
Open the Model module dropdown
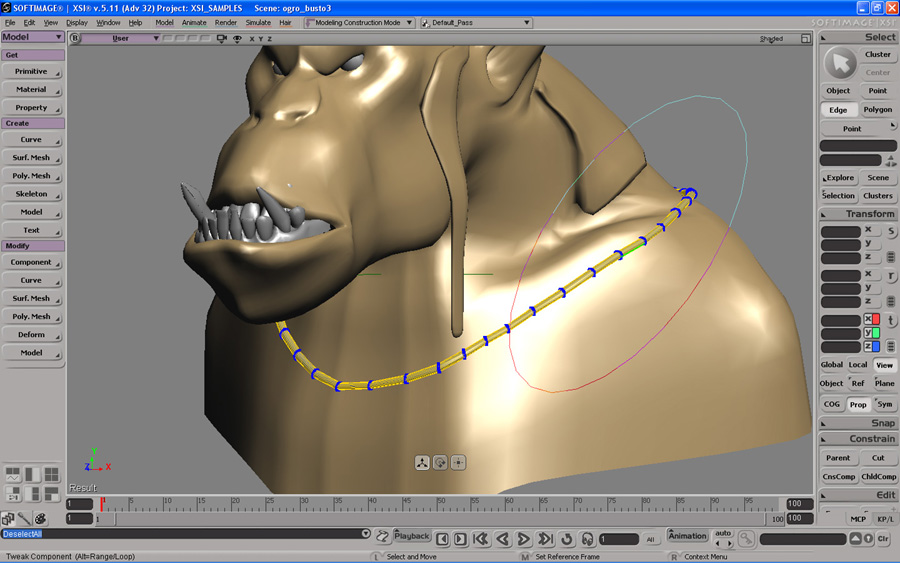pyautogui.click(x=33, y=37)
